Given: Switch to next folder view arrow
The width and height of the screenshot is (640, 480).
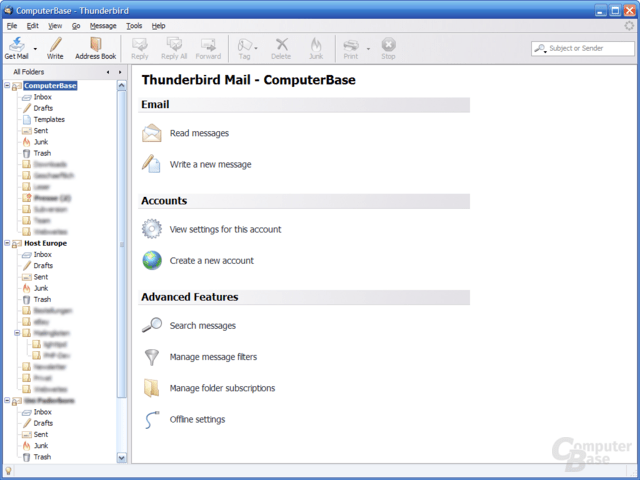Looking at the screenshot, I should click(x=120, y=72).
